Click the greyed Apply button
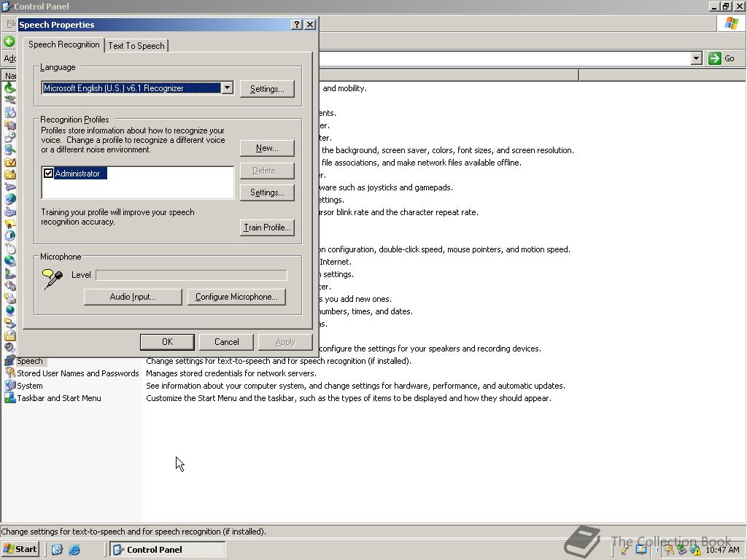 click(285, 342)
